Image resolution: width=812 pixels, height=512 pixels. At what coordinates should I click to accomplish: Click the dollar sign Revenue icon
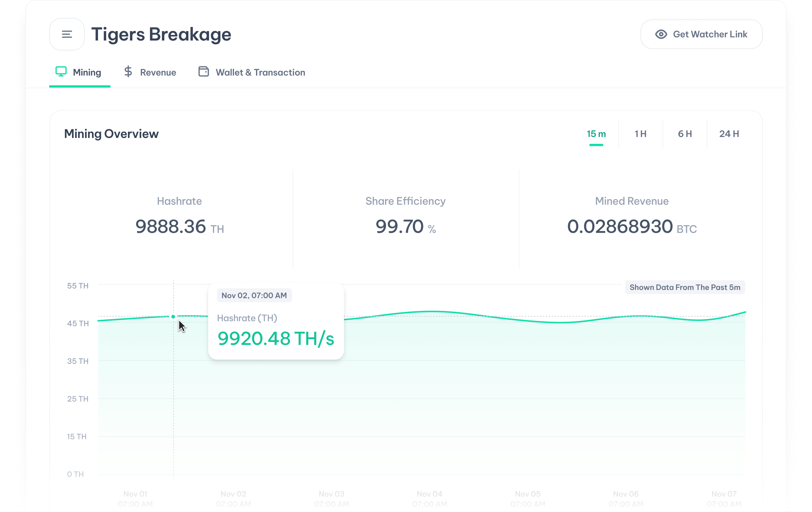(128, 71)
